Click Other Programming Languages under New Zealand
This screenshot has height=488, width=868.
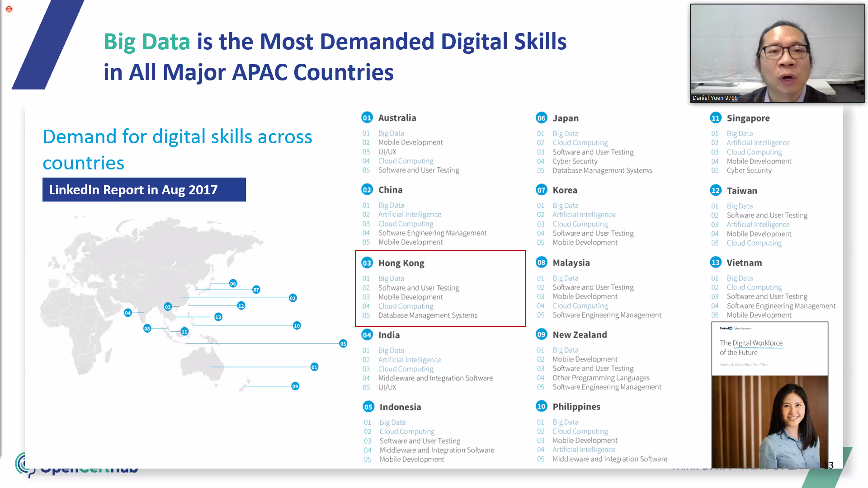(601, 378)
